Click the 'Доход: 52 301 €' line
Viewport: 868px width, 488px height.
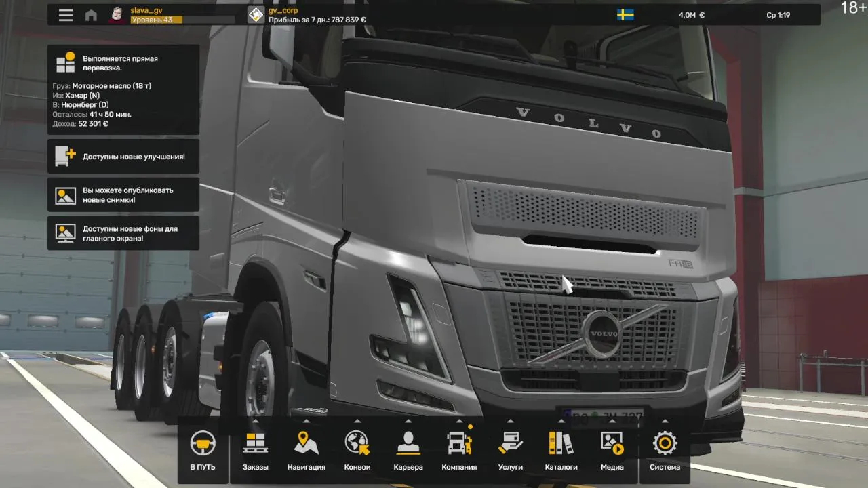coord(80,124)
